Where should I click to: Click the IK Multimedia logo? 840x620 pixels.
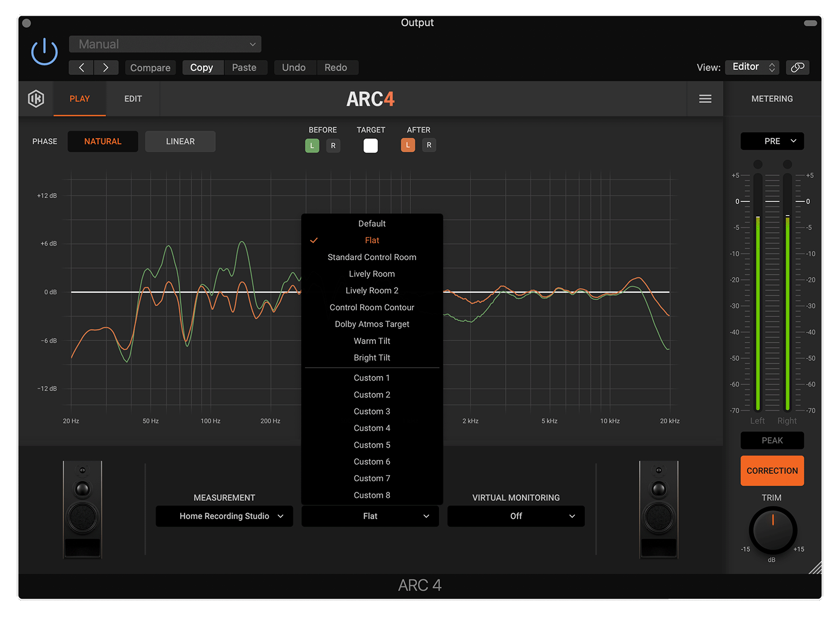pyautogui.click(x=36, y=98)
